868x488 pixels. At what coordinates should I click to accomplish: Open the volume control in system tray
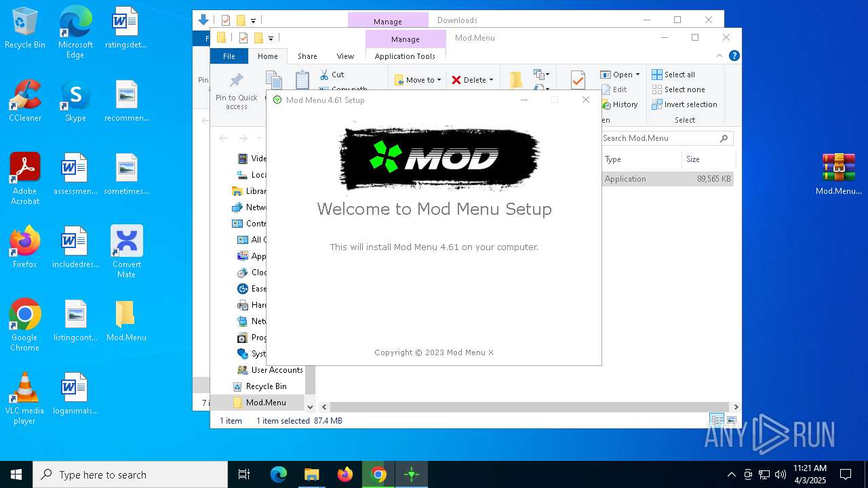click(781, 474)
